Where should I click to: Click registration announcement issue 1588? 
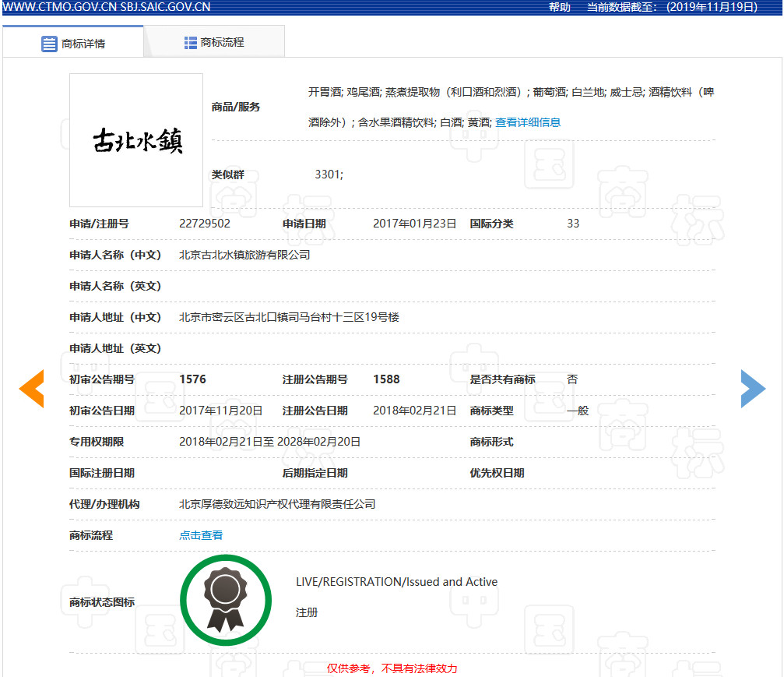[x=386, y=379]
